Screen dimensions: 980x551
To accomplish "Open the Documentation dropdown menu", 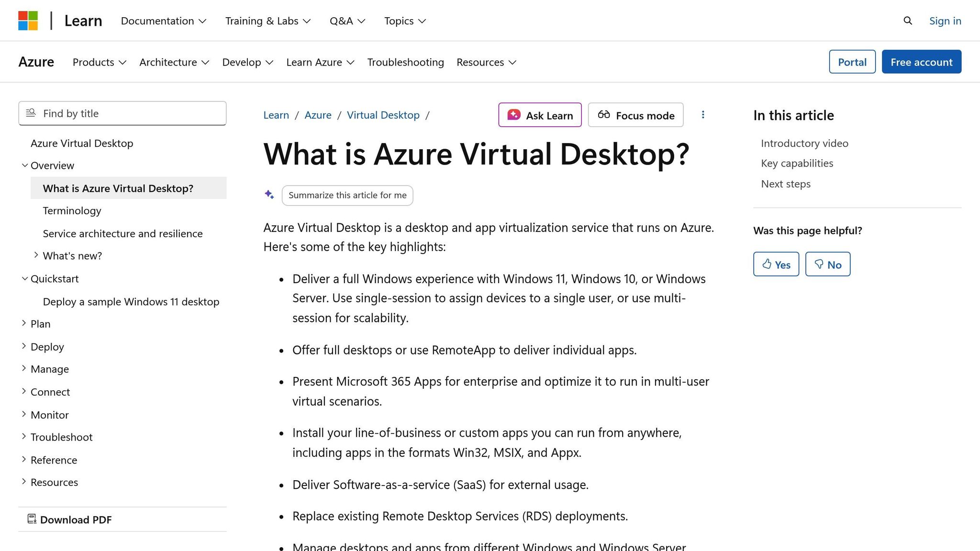I will click(x=163, y=21).
